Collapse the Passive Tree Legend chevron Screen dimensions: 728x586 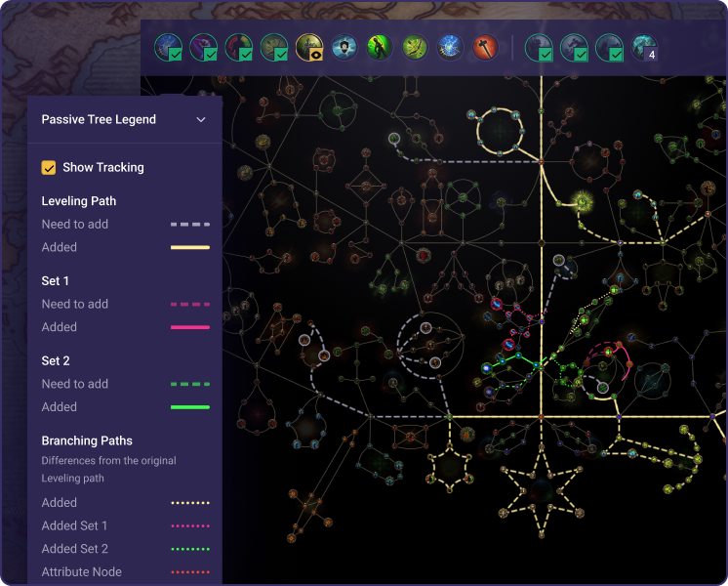pos(201,120)
